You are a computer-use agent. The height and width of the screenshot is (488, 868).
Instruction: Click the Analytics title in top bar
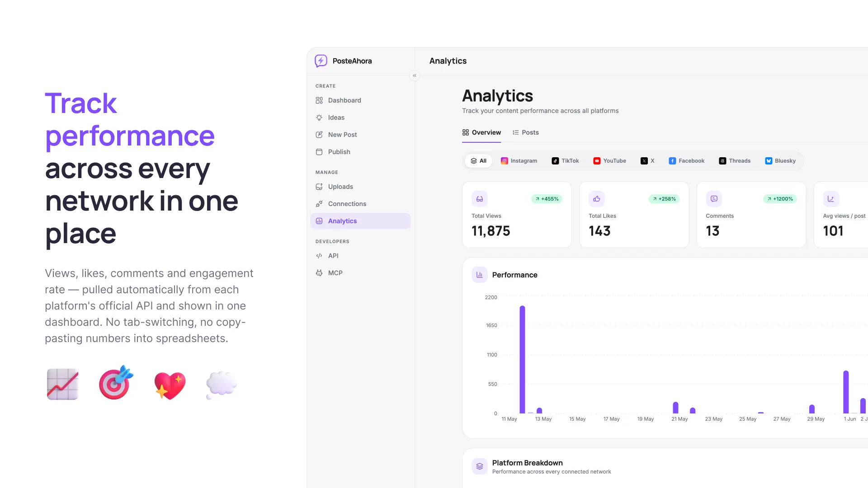[448, 61]
